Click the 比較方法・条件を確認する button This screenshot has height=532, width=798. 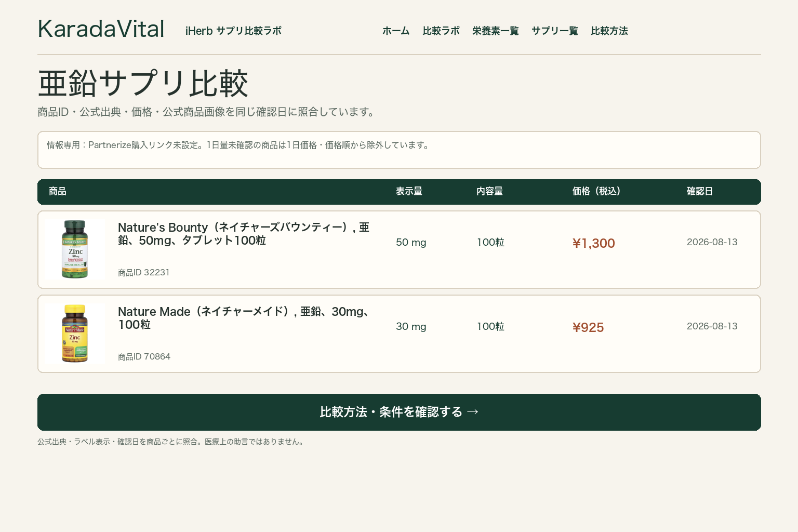(399, 412)
